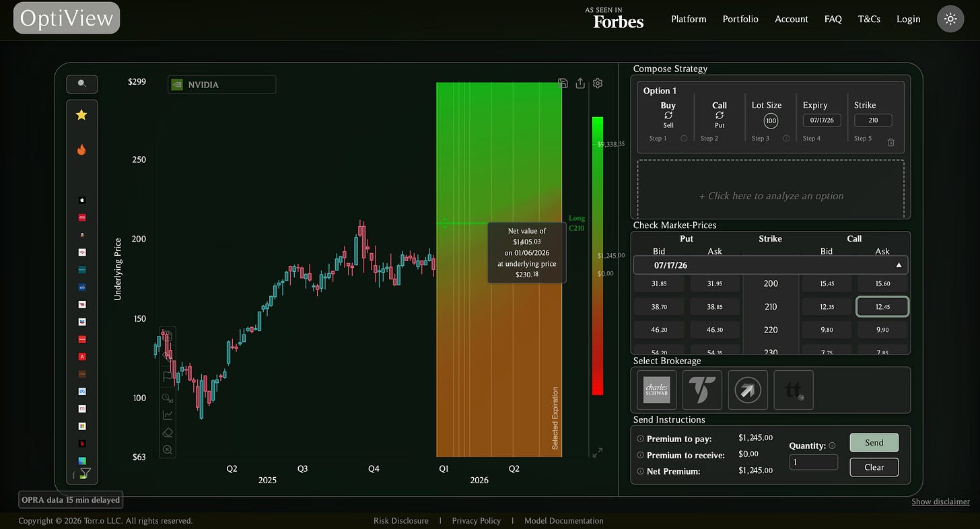Click Quantity info icon
Image resolution: width=980 pixels, height=529 pixels.
(833, 446)
